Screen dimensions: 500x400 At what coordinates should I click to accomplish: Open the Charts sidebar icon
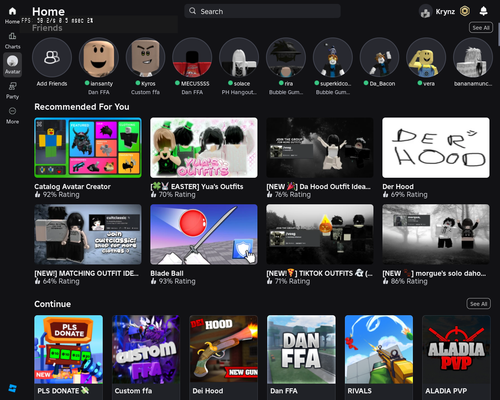click(x=12, y=36)
